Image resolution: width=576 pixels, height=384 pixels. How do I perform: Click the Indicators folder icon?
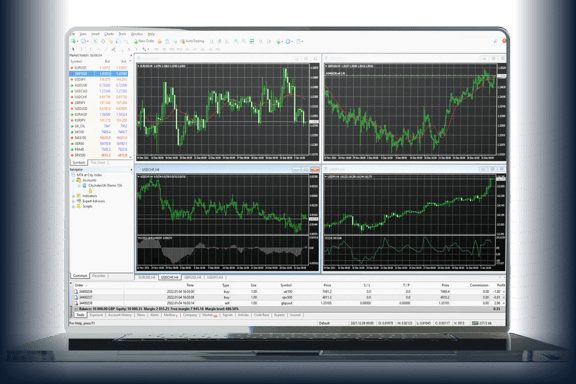coord(79,196)
